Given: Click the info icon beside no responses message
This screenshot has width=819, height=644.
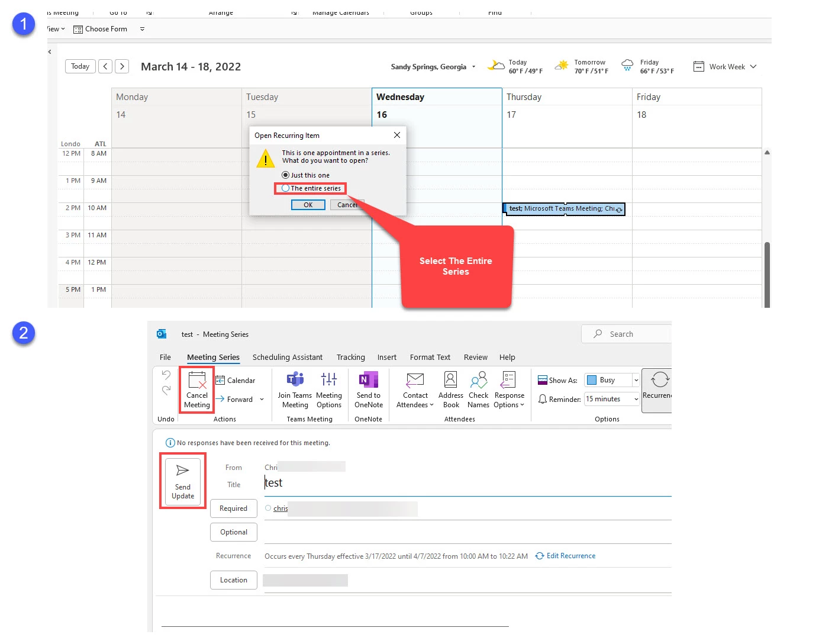Looking at the screenshot, I should pos(170,443).
